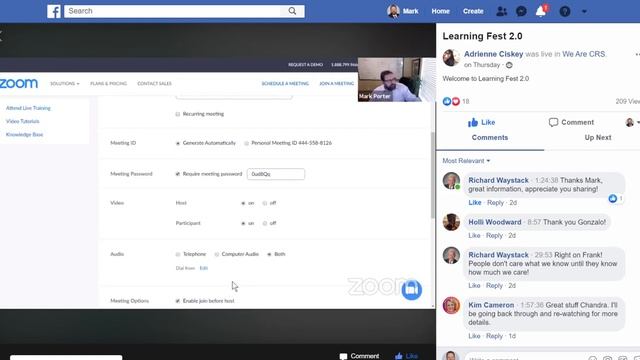Open post options ellipsis beside Adrienne Ciskey
Viewport: 640px width, 360px height.
(x=637, y=54)
